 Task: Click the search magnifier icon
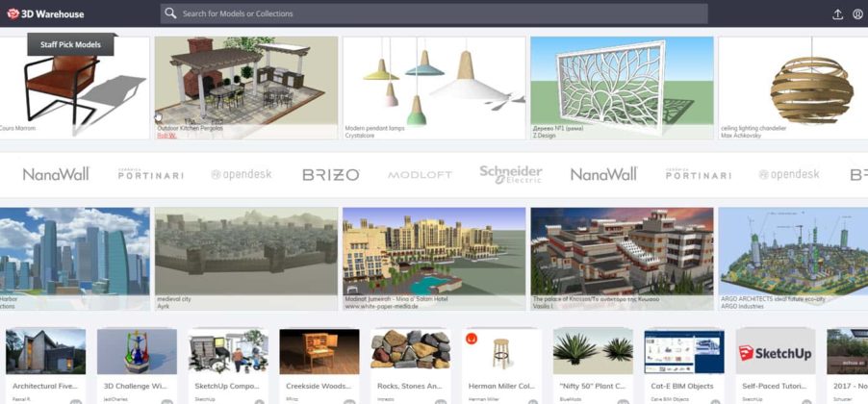(x=170, y=13)
